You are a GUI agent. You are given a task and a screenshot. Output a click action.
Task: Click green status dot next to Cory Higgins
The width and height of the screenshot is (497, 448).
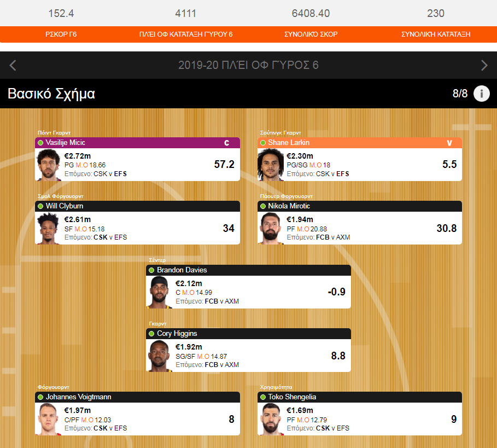[151, 334]
